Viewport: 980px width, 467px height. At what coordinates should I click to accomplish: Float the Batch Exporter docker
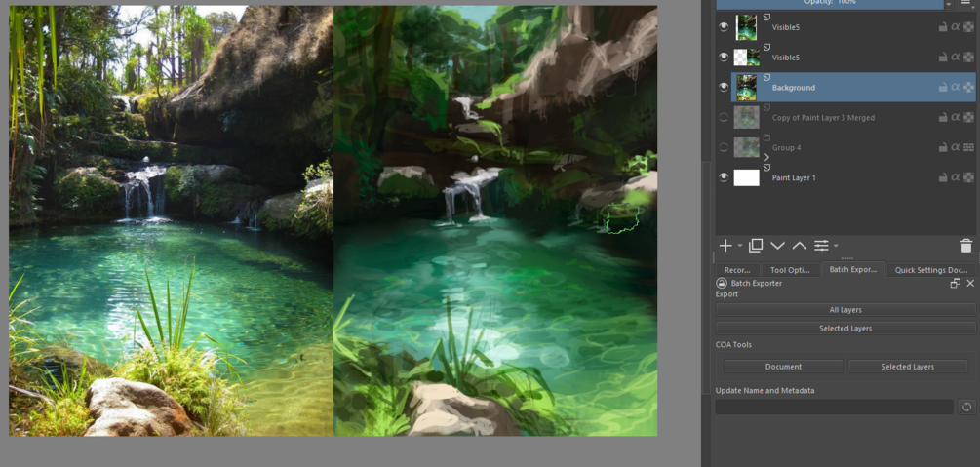[955, 283]
